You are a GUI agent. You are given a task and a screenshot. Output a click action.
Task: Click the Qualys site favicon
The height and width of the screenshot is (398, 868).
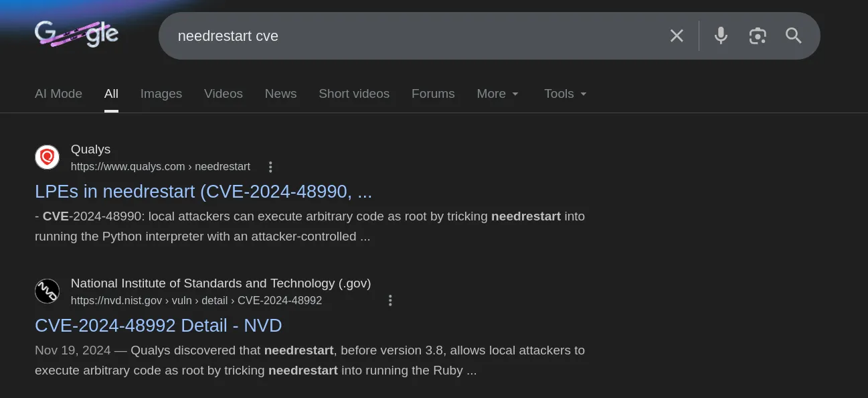[x=47, y=157]
